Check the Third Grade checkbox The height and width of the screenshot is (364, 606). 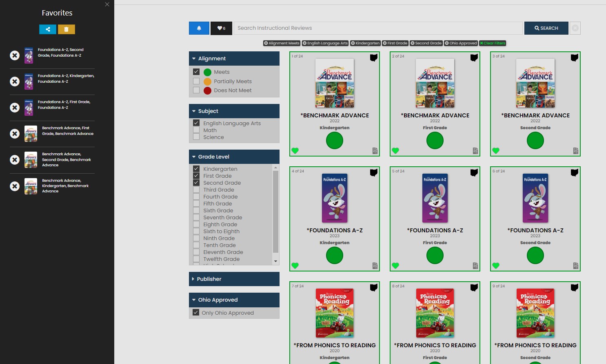(196, 190)
